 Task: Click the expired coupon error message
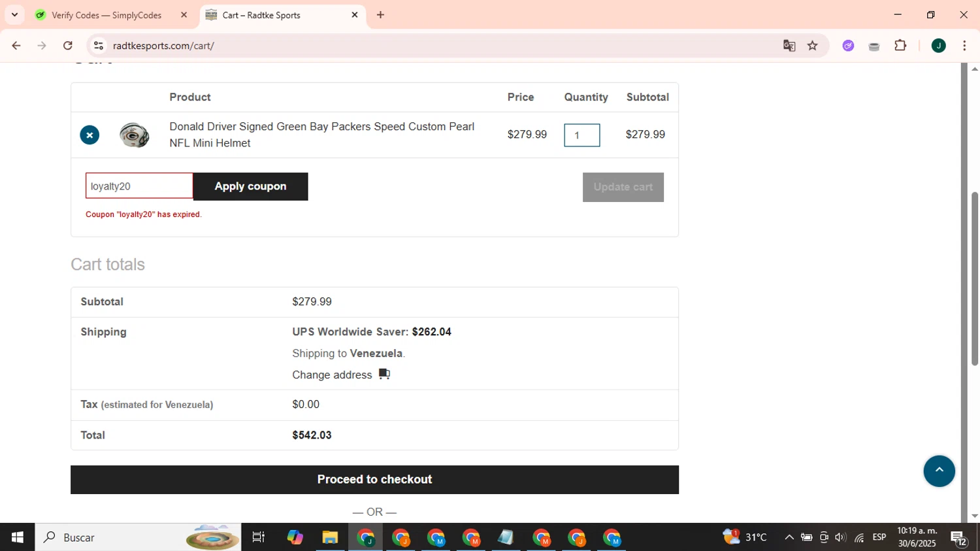point(144,214)
